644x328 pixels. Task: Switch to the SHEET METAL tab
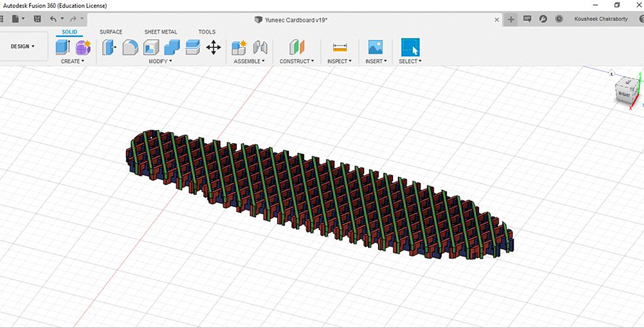pos(161,32)
